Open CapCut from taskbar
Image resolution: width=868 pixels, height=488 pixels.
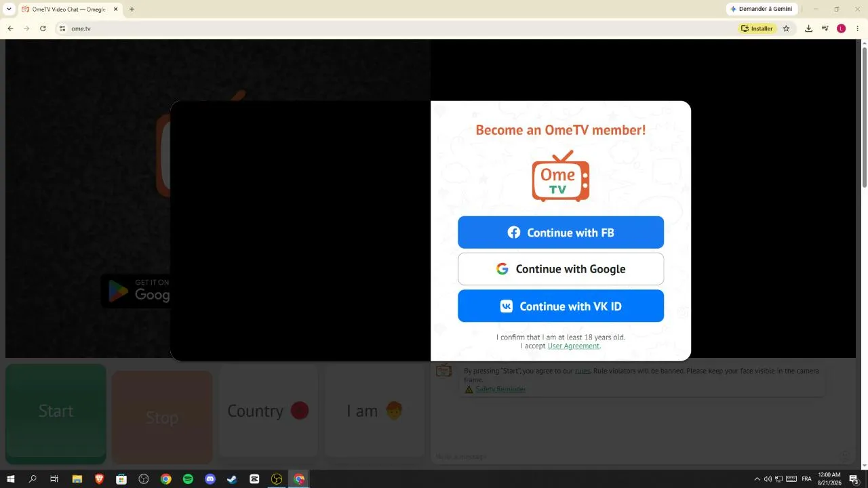point(254,479)
